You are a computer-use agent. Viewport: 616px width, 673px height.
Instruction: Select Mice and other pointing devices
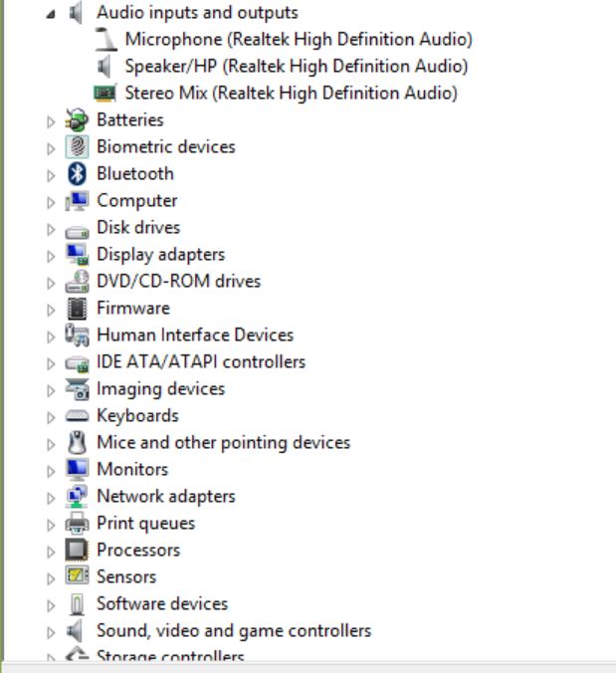point(223,442)
